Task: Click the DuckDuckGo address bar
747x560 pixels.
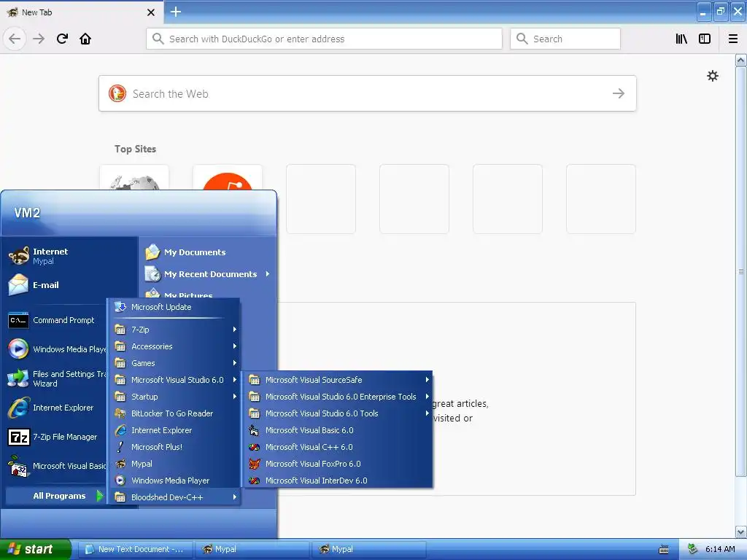Action: coord(324,39)
